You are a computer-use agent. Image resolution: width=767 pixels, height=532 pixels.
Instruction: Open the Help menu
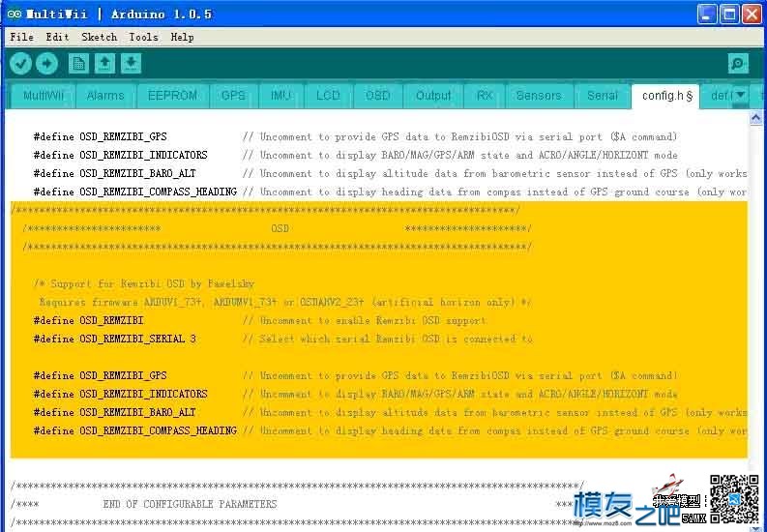tap(182, 37)
